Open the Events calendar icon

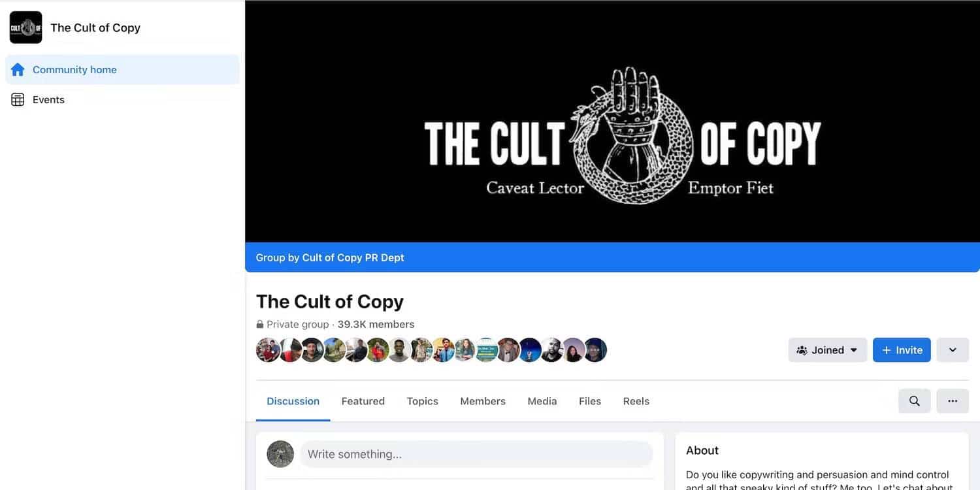click(x=18, y=99)
